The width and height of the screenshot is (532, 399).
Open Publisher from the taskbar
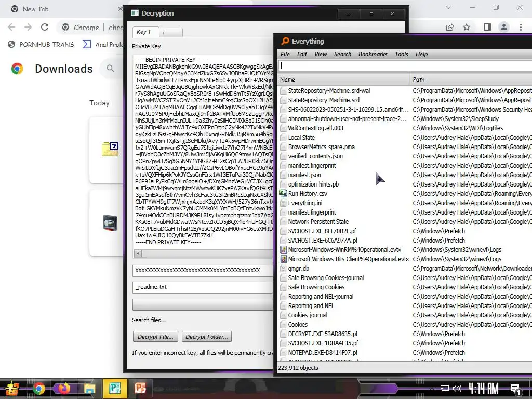click(x=115, y=389)
